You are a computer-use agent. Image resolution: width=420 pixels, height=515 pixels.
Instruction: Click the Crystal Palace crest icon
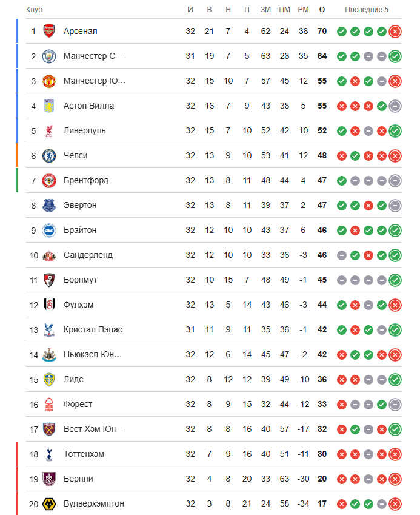tap(49, 329)
